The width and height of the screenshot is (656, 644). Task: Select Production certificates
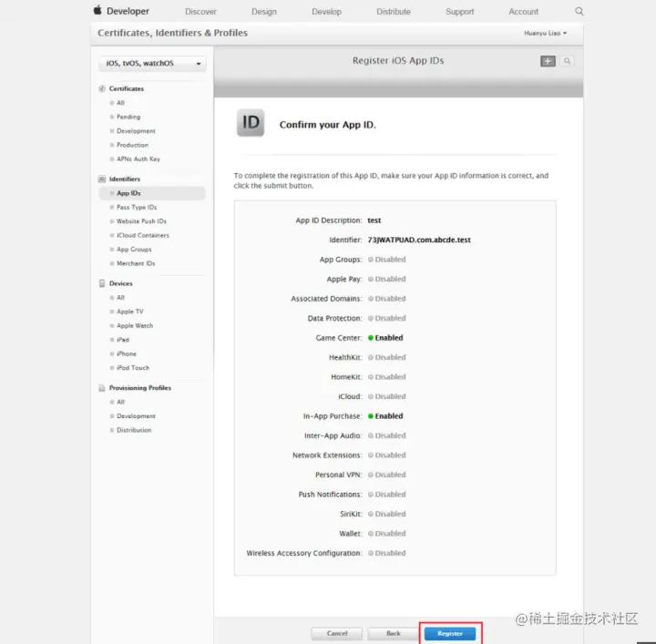tap(132, 145)
